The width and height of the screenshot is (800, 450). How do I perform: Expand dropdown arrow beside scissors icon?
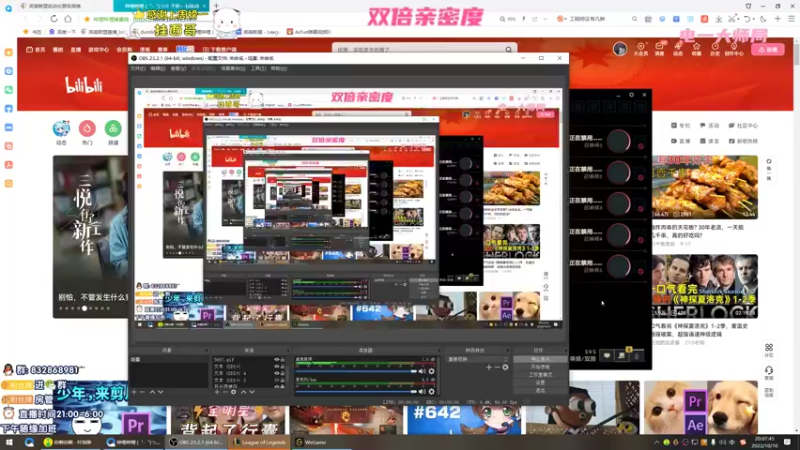738,19
